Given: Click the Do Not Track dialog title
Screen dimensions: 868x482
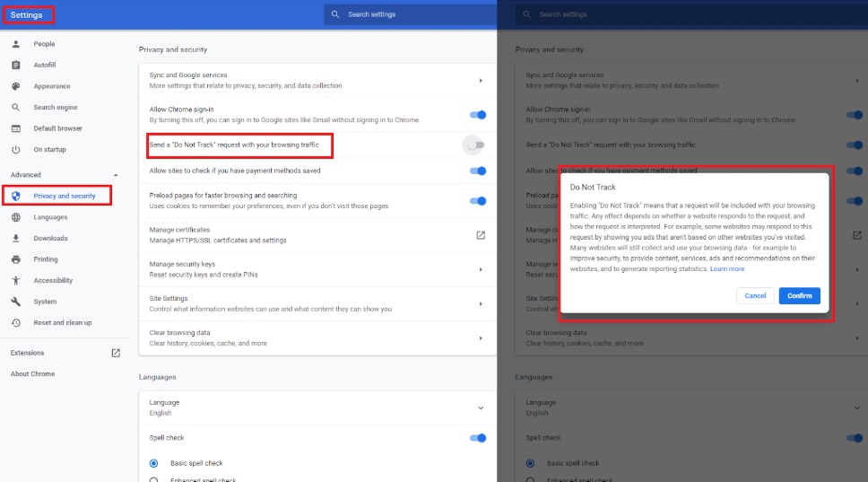Looking at the screenshot, I should 593,188.
